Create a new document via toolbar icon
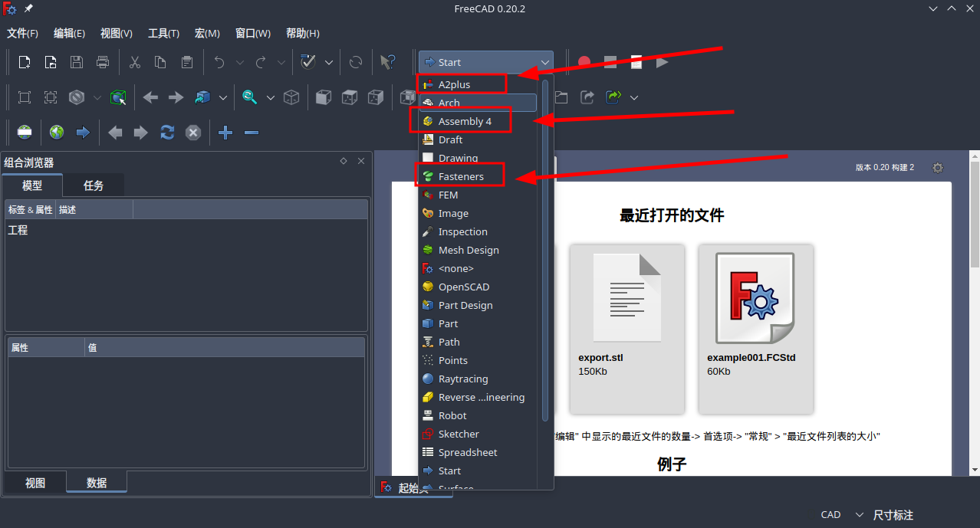The width and height of the screenshot is (980, 528). tap(25, 62)
